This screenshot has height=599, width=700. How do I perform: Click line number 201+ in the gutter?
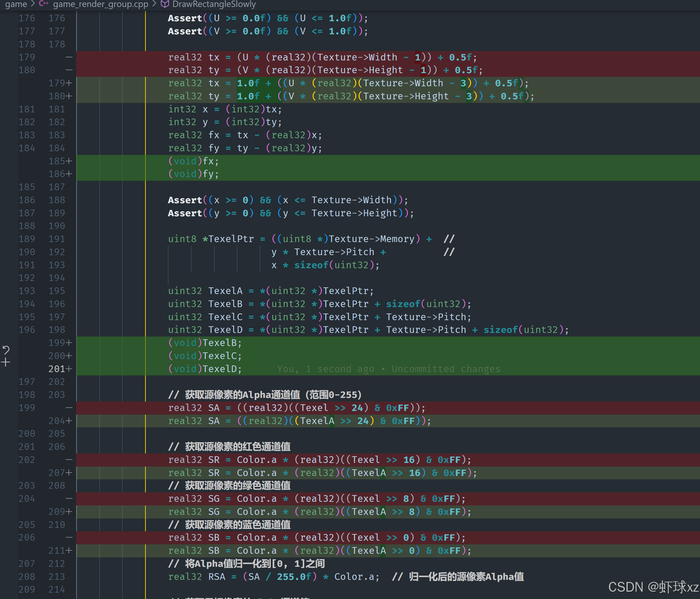pyautogui.click(x=60, y=369)
